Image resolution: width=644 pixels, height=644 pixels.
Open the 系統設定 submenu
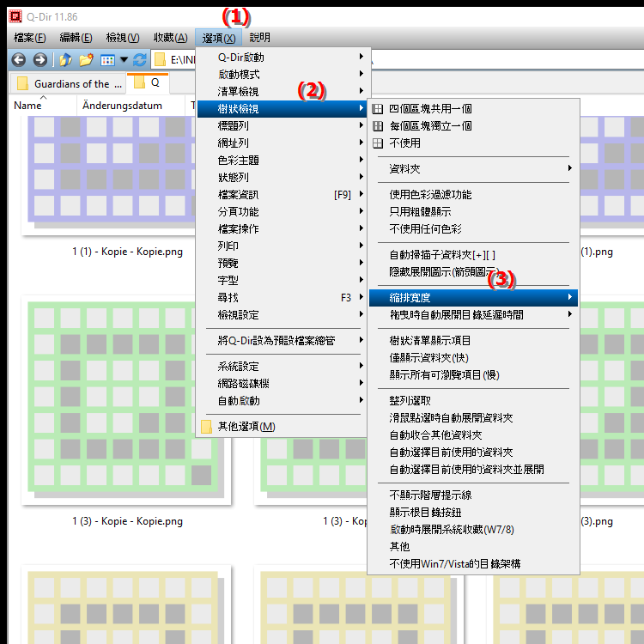click(283, 367)
